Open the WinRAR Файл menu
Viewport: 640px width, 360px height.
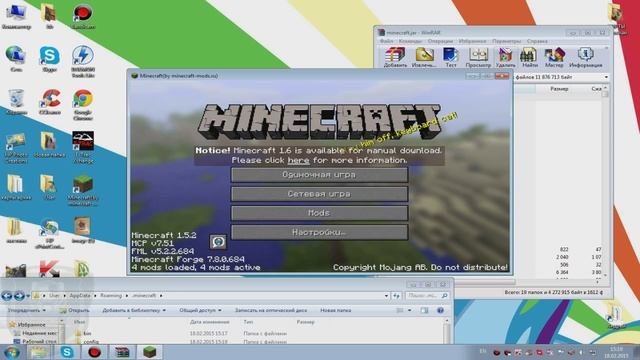click(x=387, y=41)
